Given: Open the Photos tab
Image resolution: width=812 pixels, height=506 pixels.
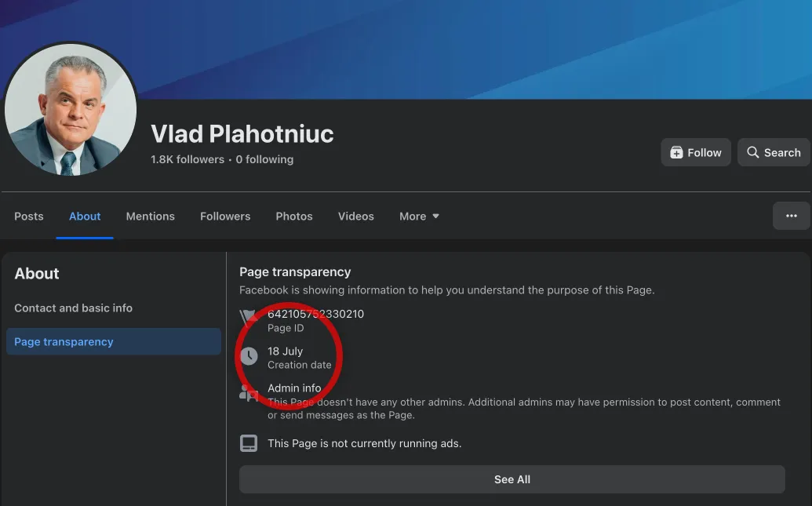Looking at the screenshot, I should (x=294, y=216).
